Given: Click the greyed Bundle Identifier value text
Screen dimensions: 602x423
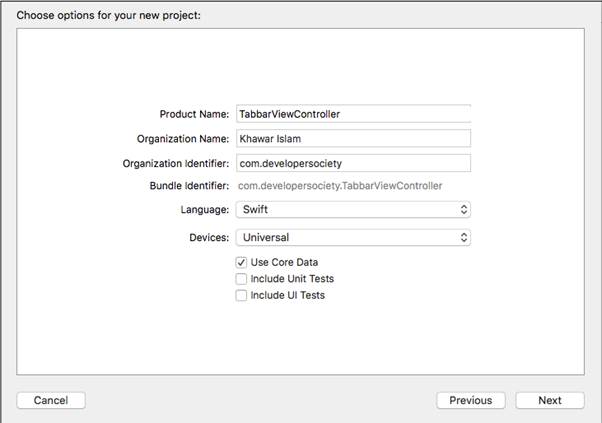Looking at the screenshot, I should (340, 186).
